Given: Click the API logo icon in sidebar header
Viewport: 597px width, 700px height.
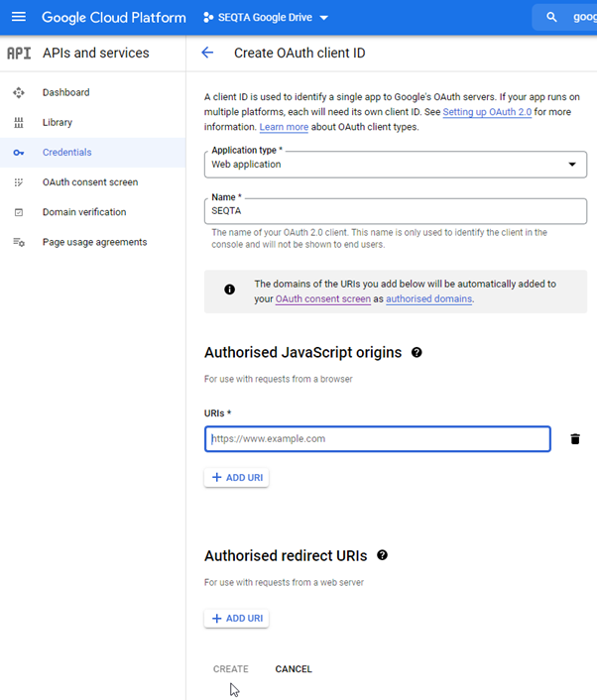Looking at the screenshot, I should 19,54.
